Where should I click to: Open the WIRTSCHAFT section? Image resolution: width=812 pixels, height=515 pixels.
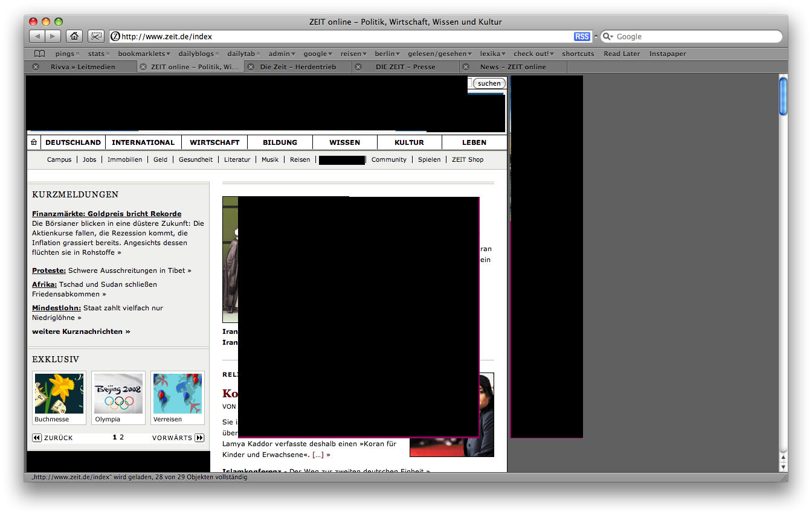(x=214, y=142)
